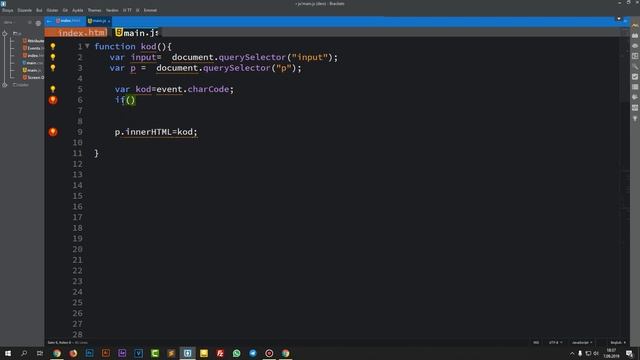The width and height of the screenshot is (640, 360).
Task: Click the red error marker on line 6
Action: tap(53, 100)
